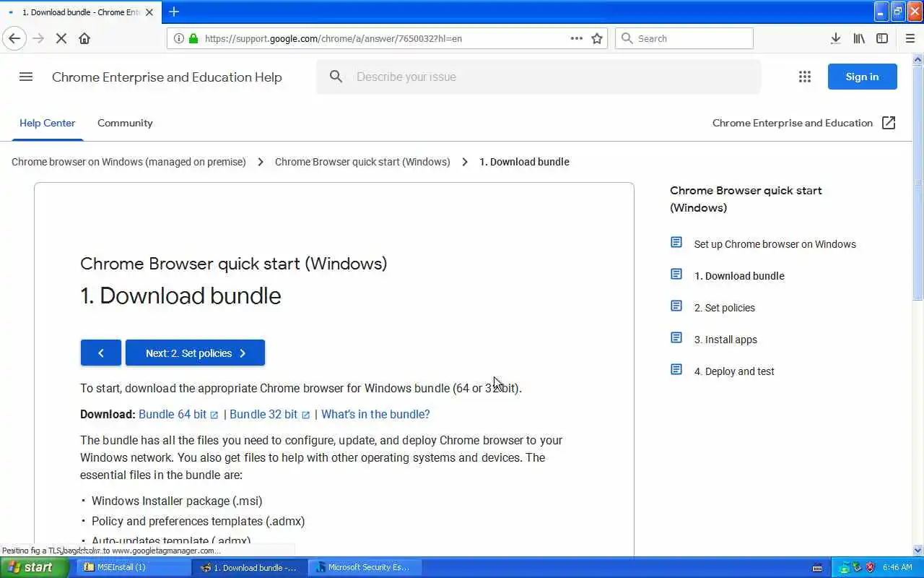Open Set up Chrome browser on Windows
The width and height of the screenshot is (924, 578).
click(x=775, y=244)
